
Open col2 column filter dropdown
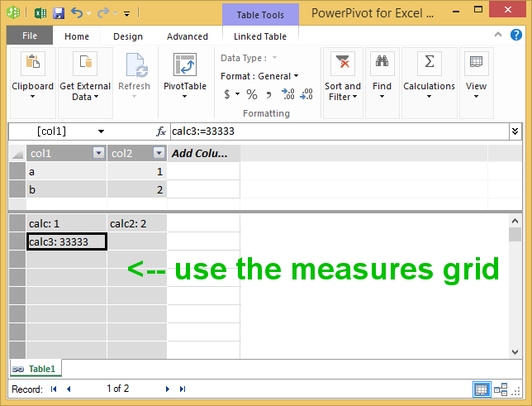[159, 153]
